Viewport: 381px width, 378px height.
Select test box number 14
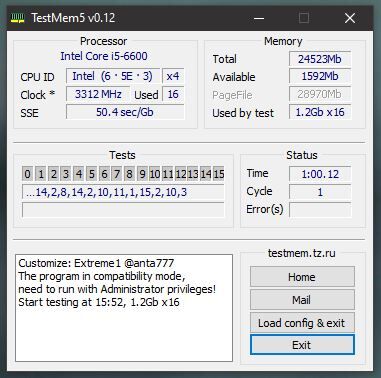(206, 174)
